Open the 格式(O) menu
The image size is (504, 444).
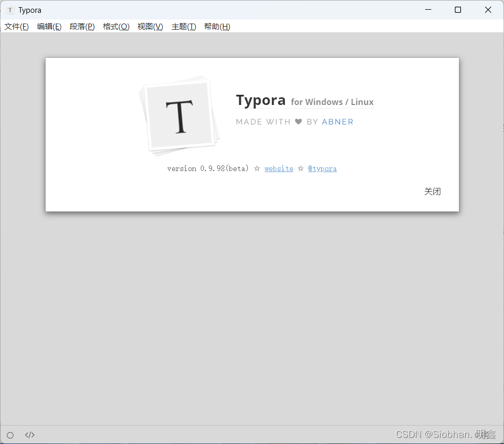click(x=116, y=27)
